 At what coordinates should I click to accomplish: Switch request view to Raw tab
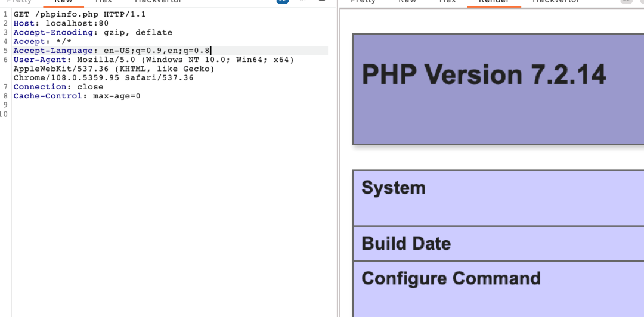click(x=64, y=2)
